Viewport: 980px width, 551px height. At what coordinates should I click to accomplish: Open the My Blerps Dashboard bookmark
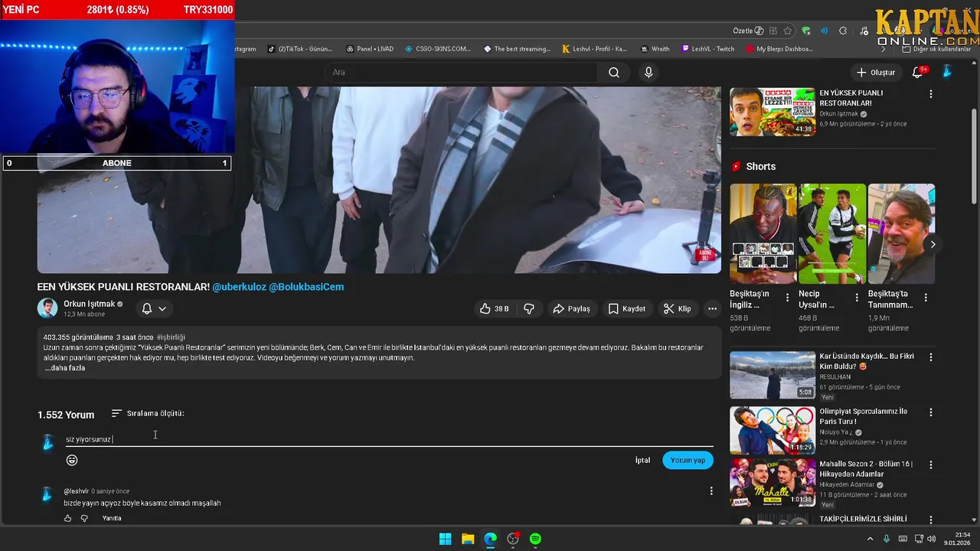(779, 49)
